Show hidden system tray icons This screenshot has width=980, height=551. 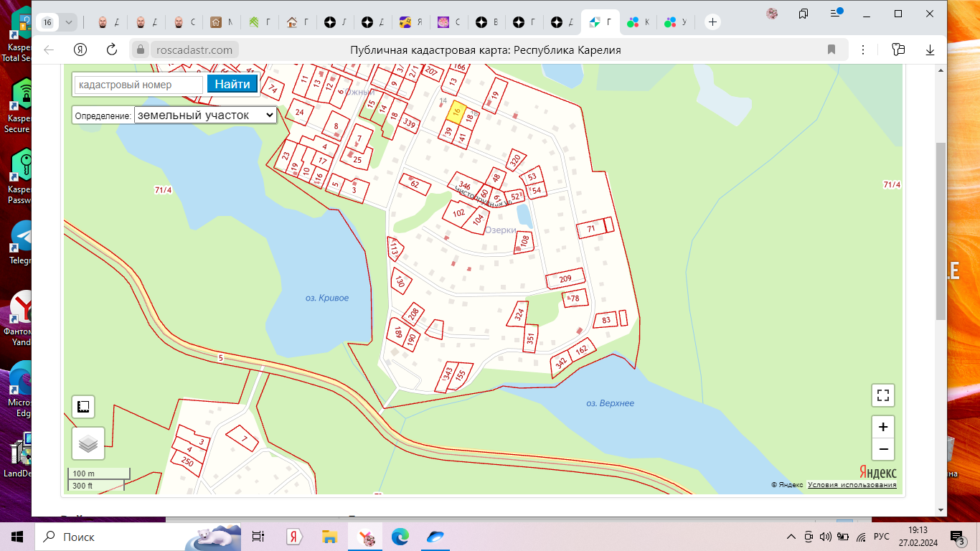tap(791, 537)
